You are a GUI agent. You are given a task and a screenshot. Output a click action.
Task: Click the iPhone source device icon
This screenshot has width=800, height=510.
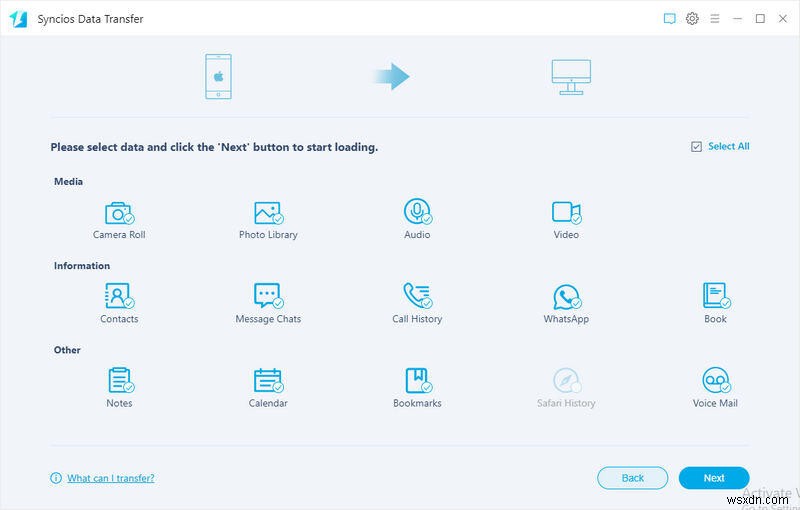point(218,76)
